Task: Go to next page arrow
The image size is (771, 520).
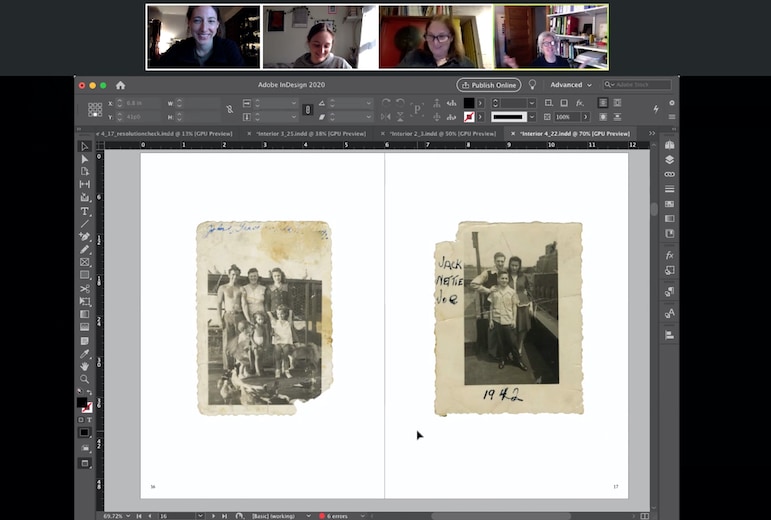Action: coord(213,516)
